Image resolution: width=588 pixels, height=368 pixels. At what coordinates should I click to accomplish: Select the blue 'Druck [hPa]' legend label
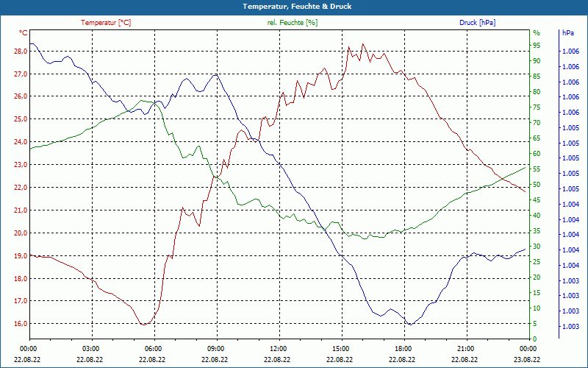(x=477, y=23)
